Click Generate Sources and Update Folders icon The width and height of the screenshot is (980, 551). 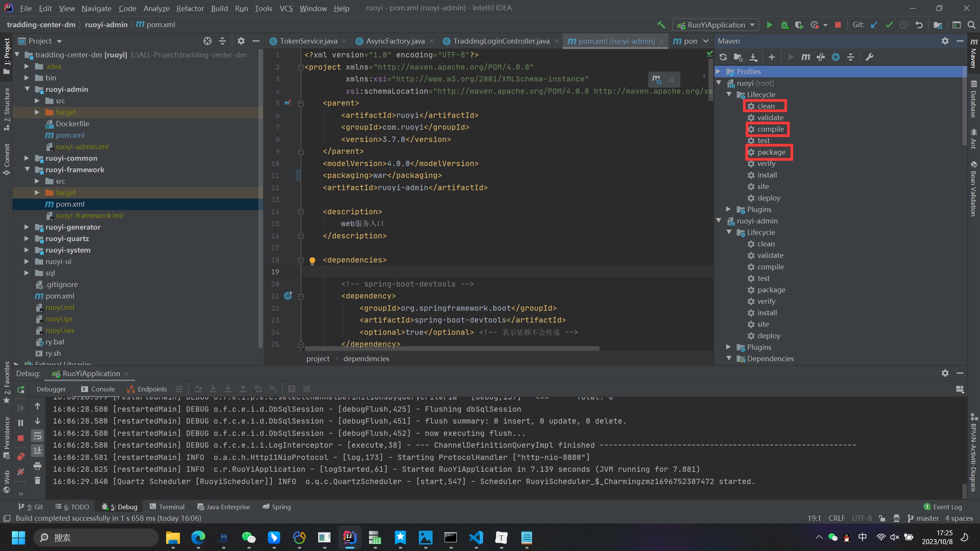coord(738,57)
